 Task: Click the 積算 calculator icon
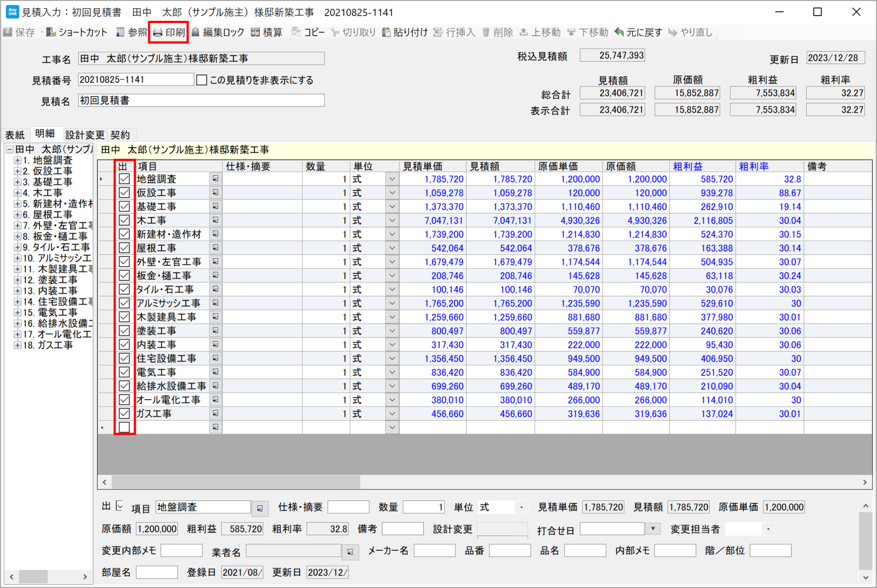point(255,33)
